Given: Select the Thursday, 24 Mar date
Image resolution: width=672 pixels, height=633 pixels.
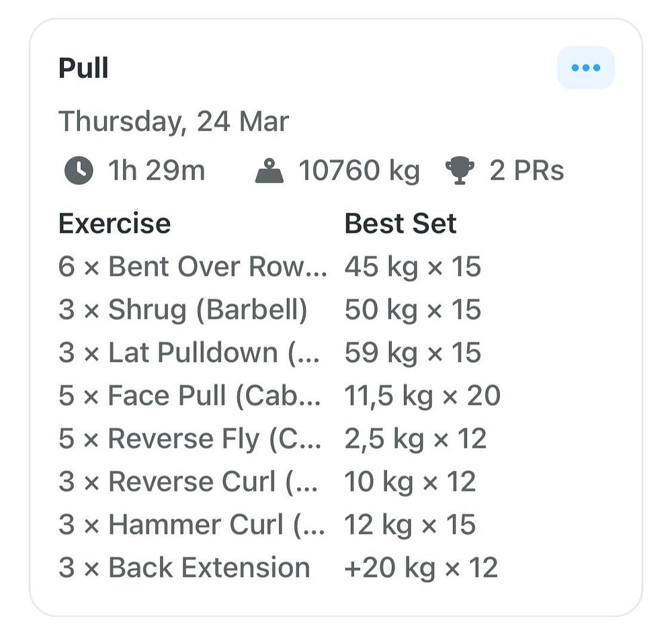Looking at the screenshot, I should pos(173,122).
